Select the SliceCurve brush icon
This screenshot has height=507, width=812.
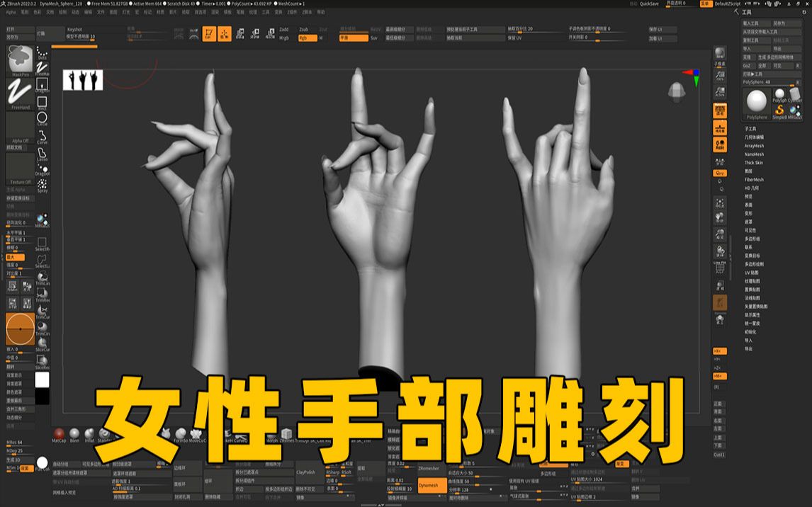[42, 345]
